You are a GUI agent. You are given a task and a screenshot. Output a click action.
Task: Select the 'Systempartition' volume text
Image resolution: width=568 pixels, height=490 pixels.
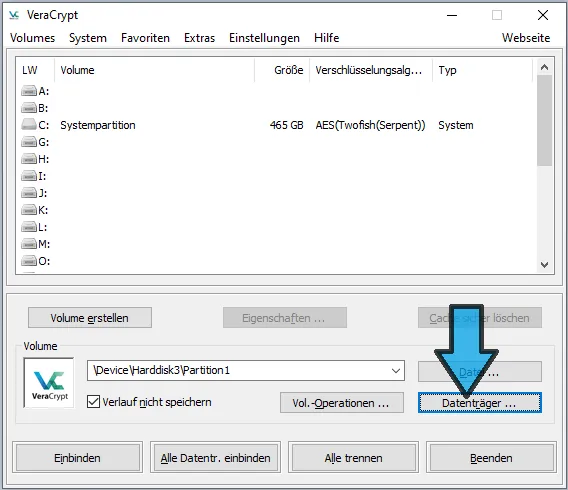coord(98,125)
